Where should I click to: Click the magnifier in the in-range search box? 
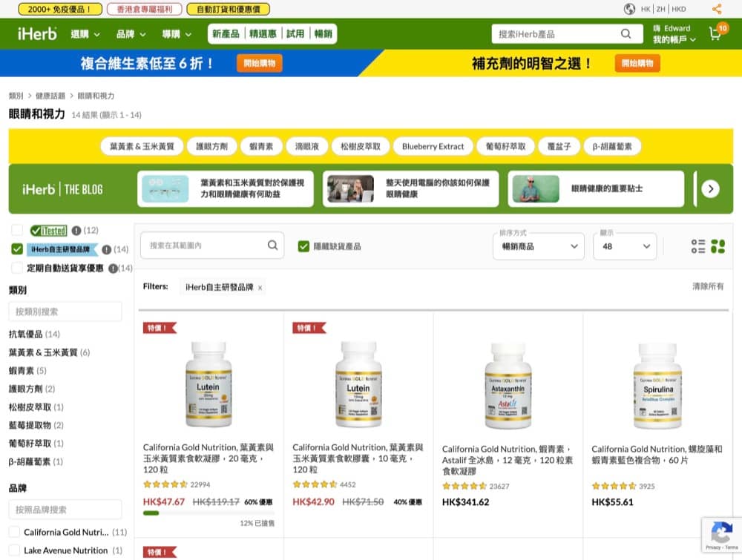coord(272,245)
